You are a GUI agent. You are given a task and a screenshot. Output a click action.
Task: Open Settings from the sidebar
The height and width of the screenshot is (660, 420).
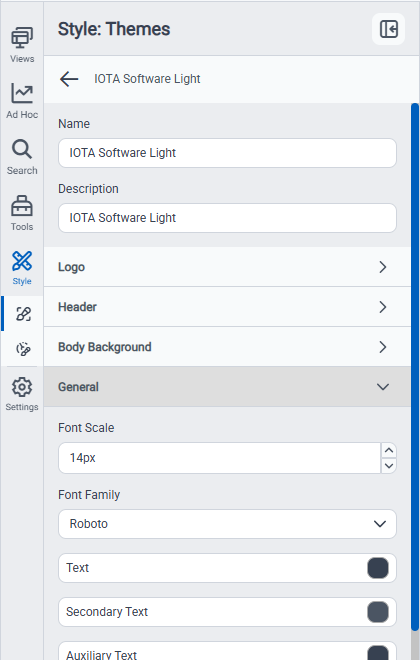[22, 394]
